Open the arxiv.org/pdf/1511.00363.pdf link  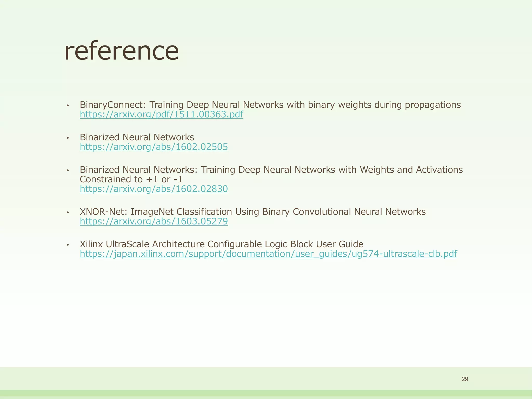tap(161, 114)
